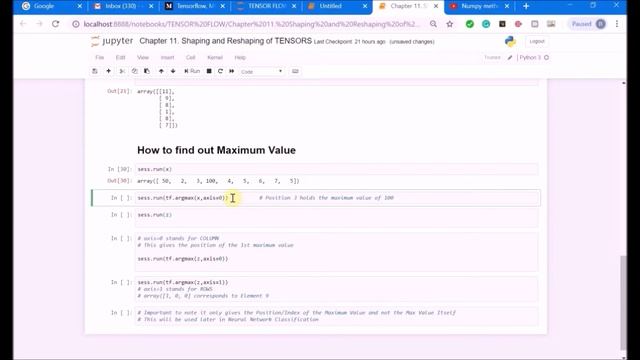The image size is (640, 360).
Task: Open the Help menu
Action: [240, 58]
